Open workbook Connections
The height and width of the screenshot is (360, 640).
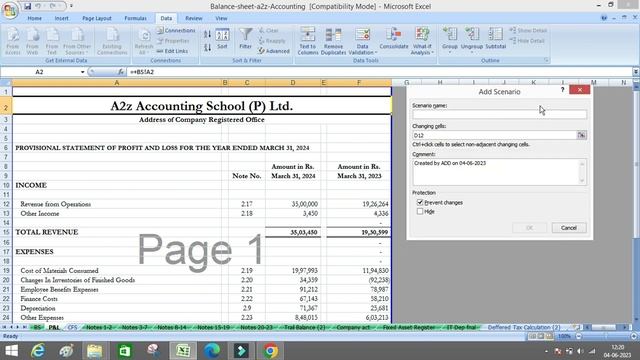pyautogui.click(x=176, y=31)
